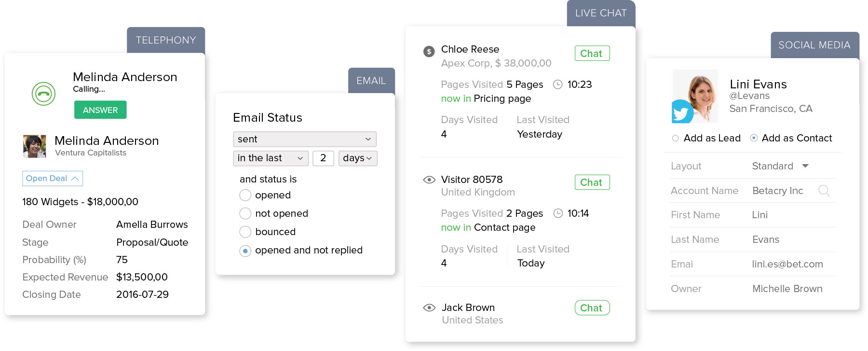Open the SOCIAL MEDIA tab
Screen dimensions: 868x351
[x=814, y=45]
